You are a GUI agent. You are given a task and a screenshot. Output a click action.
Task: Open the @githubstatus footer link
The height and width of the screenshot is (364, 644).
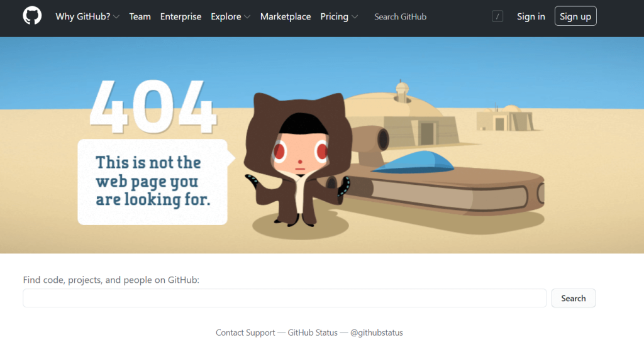point(376,333)
